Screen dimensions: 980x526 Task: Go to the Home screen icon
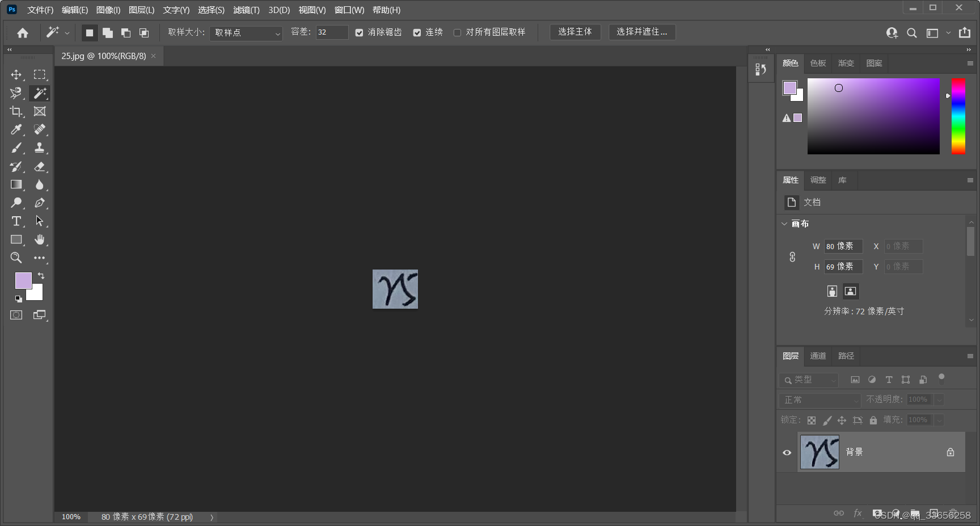coord(23,33)
